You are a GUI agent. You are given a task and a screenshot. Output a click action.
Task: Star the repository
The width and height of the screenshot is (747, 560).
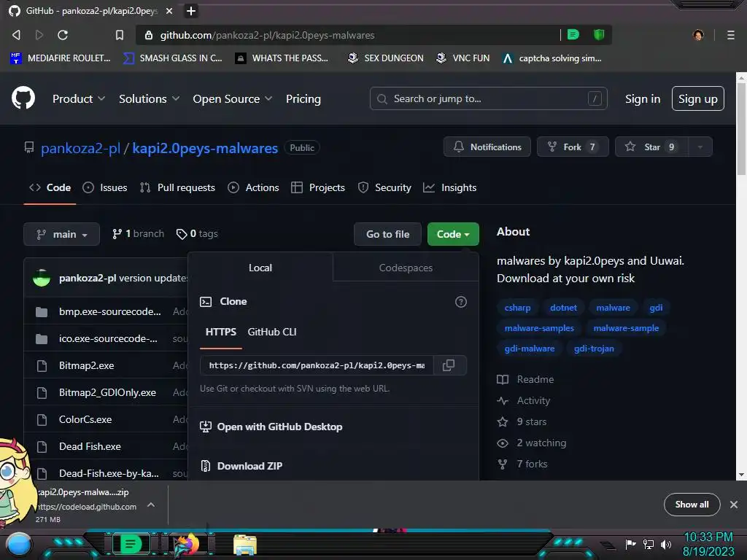point(651,147)
